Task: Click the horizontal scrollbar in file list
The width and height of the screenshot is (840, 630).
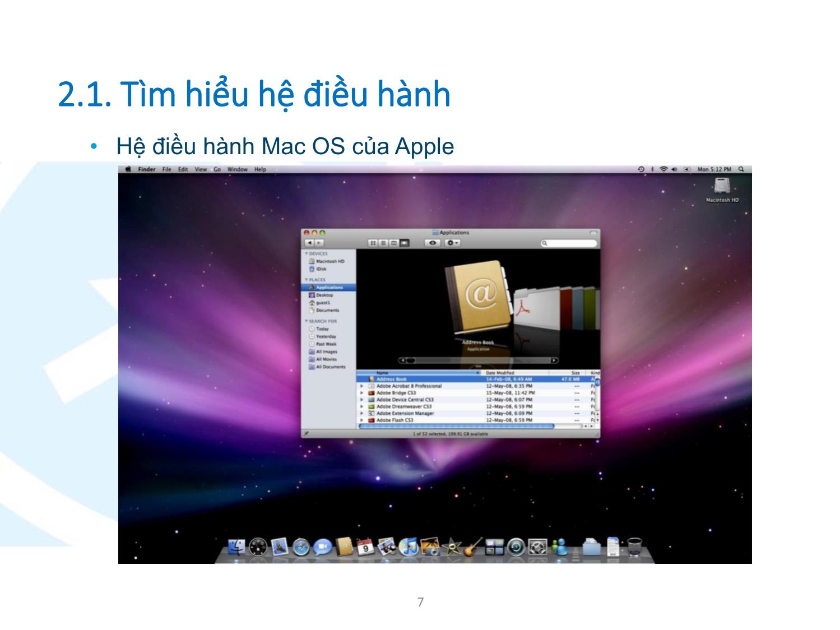Action: tap(456, 426)
